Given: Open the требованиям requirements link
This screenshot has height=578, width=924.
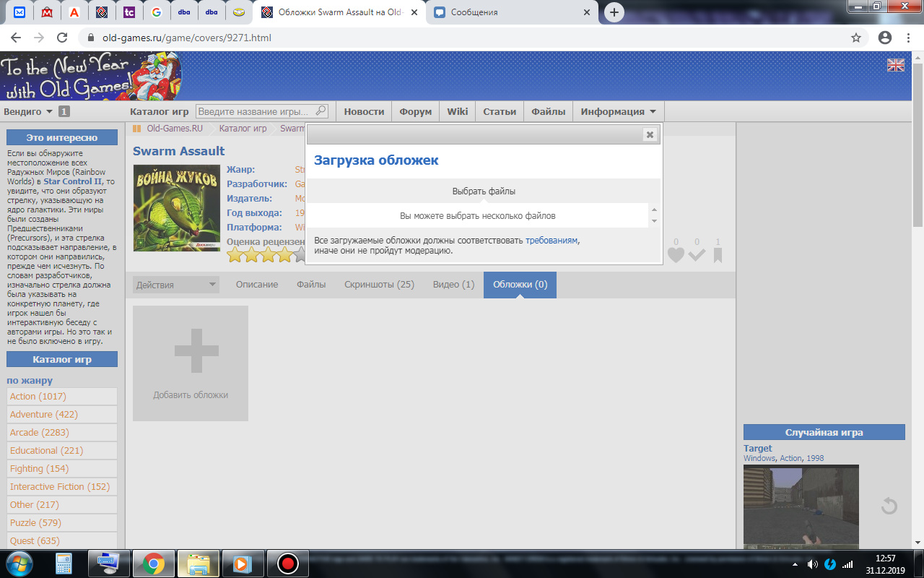Looking at the screenshot, I should coord(552,240).
